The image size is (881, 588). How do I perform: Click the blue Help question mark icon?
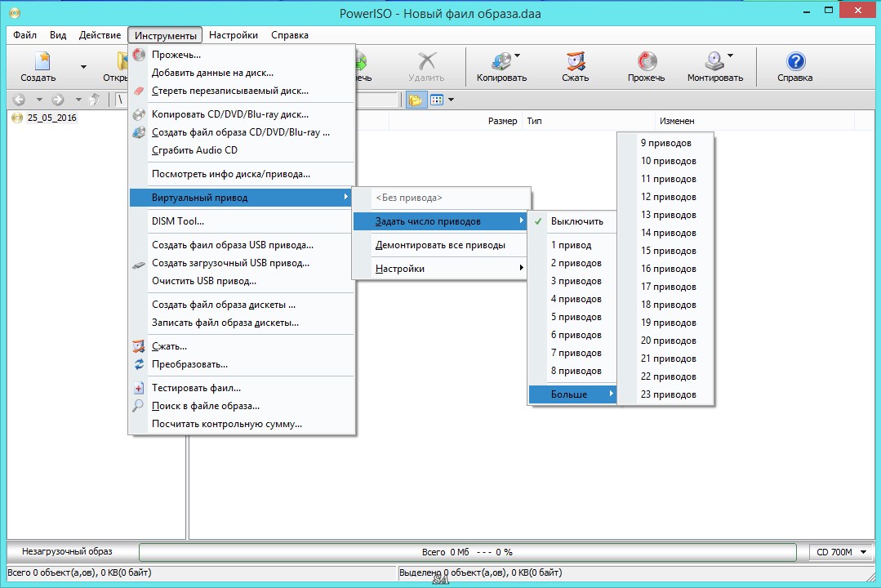click(795, 60)
